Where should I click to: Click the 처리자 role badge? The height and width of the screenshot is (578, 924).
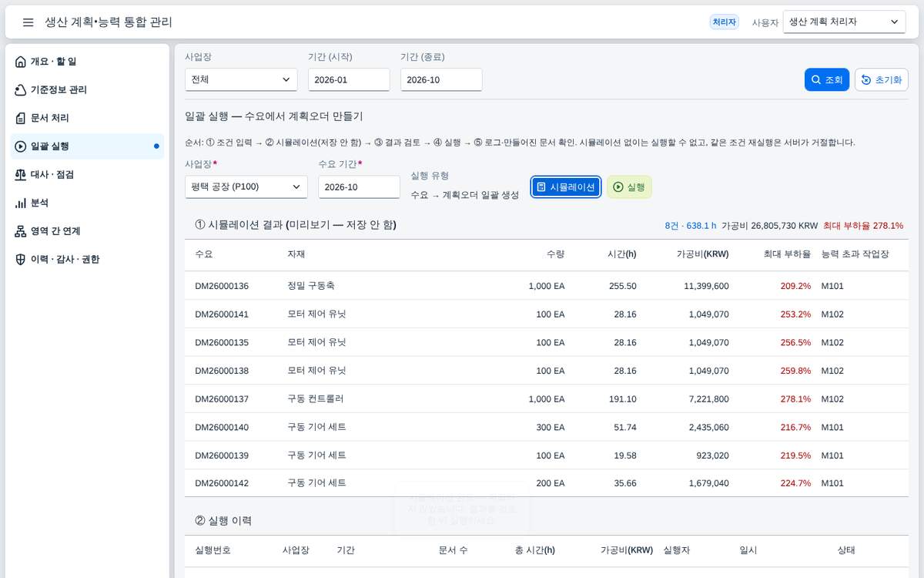point(725,22)
